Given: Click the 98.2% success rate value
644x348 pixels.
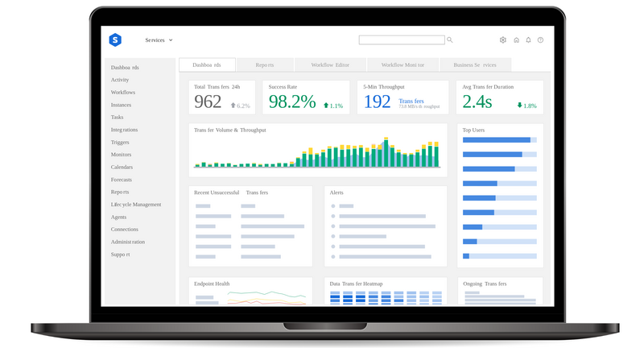Looking at the screenshot, I should coord(292,101).
